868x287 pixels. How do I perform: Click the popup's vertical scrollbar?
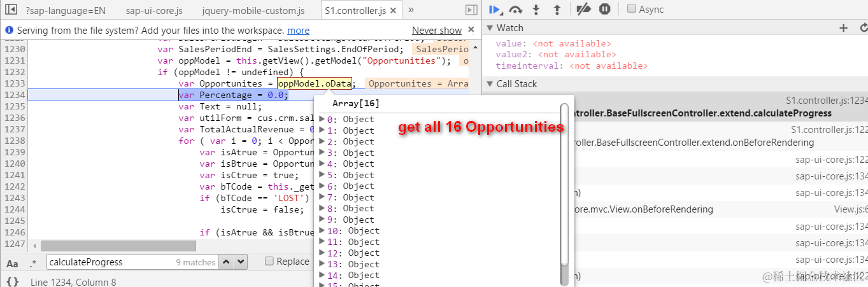(564, 194)
